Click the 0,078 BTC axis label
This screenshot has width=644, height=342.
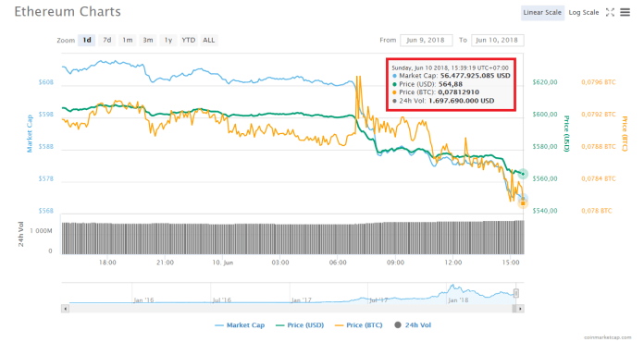point(597,211)
